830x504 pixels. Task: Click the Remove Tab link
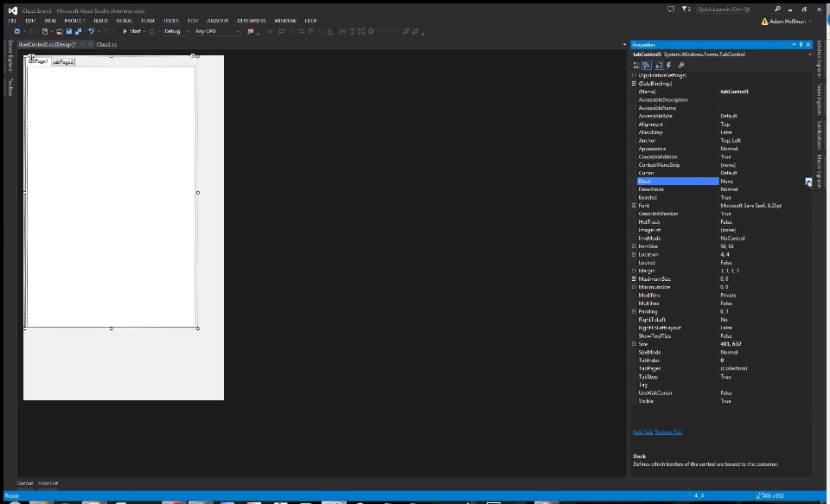click(x=668, y=432)
